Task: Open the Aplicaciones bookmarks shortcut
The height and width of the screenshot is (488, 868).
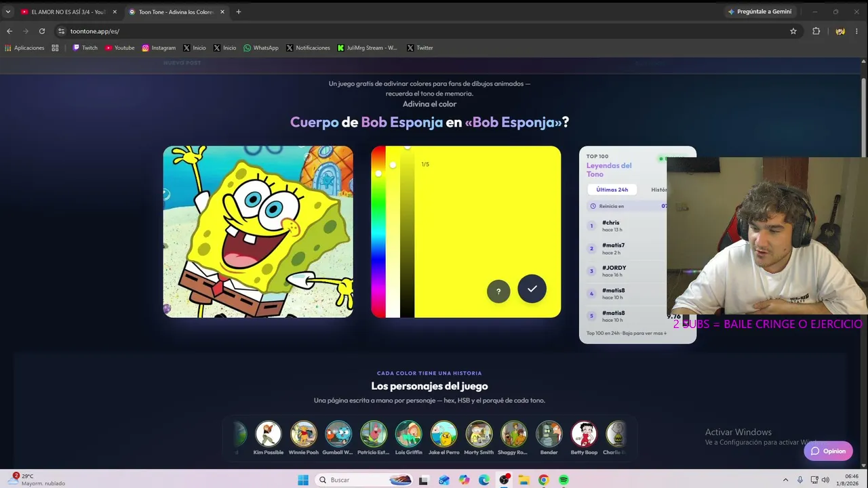Action: pos(24,48)
